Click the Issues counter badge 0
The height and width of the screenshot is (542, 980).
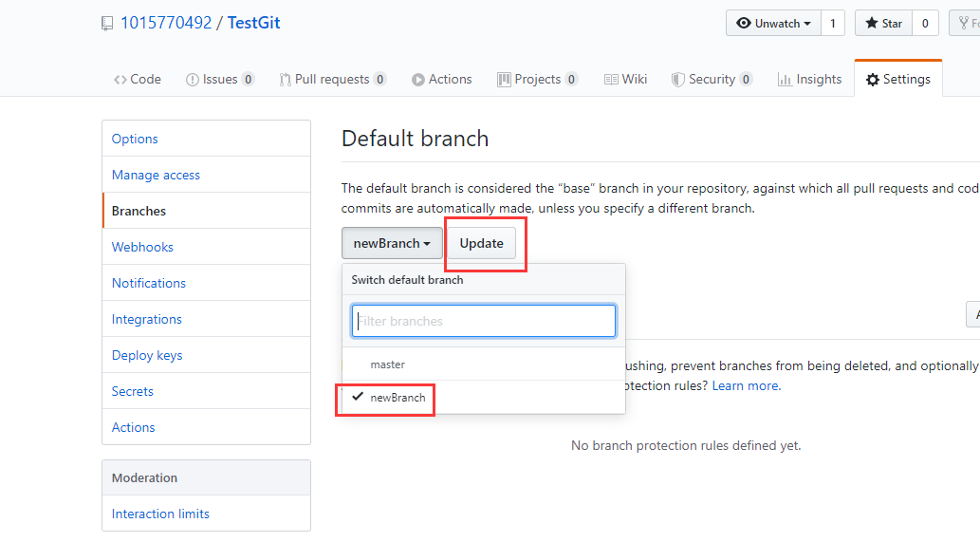pyautogui.click(x=249, y=80)
